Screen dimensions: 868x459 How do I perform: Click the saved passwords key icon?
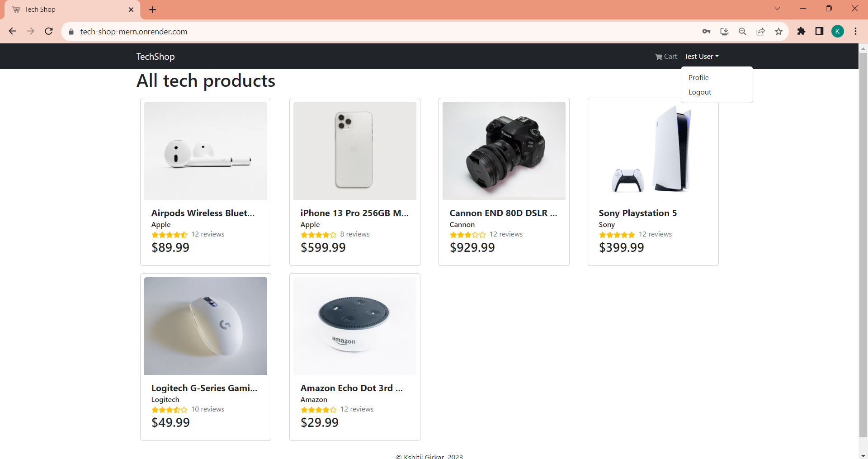[x=706, y=31]
